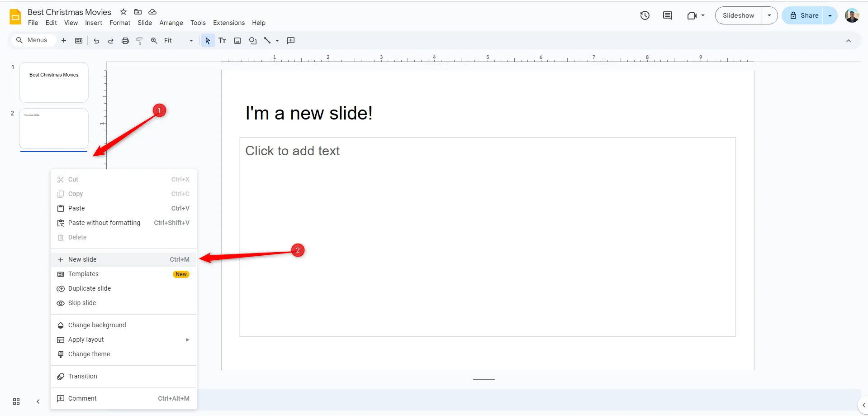The height and width of the screenshot is (416, 868).
Task: Collapse the filmstrip panel arrow
Action: [x=38, y=402]
